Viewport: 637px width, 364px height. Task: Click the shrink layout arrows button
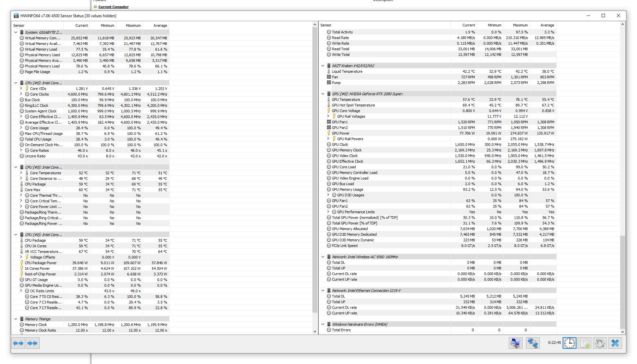[33, 343]
